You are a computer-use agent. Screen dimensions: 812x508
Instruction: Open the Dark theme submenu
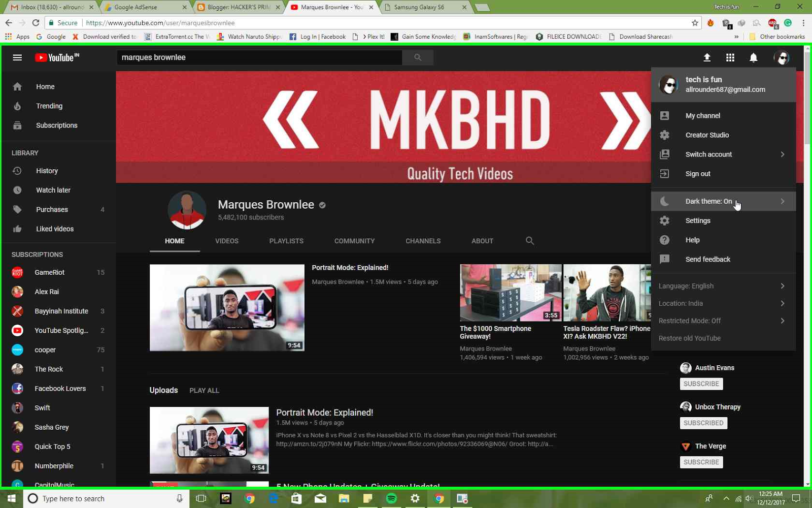tap(723, 201)
